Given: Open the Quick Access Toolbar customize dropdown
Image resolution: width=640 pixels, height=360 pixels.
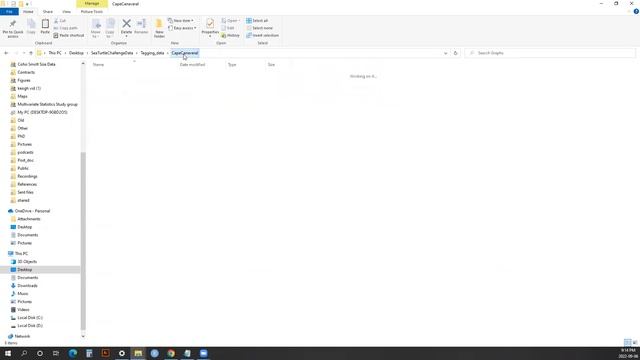Looking at the screenshot, I should pos(28,4).
